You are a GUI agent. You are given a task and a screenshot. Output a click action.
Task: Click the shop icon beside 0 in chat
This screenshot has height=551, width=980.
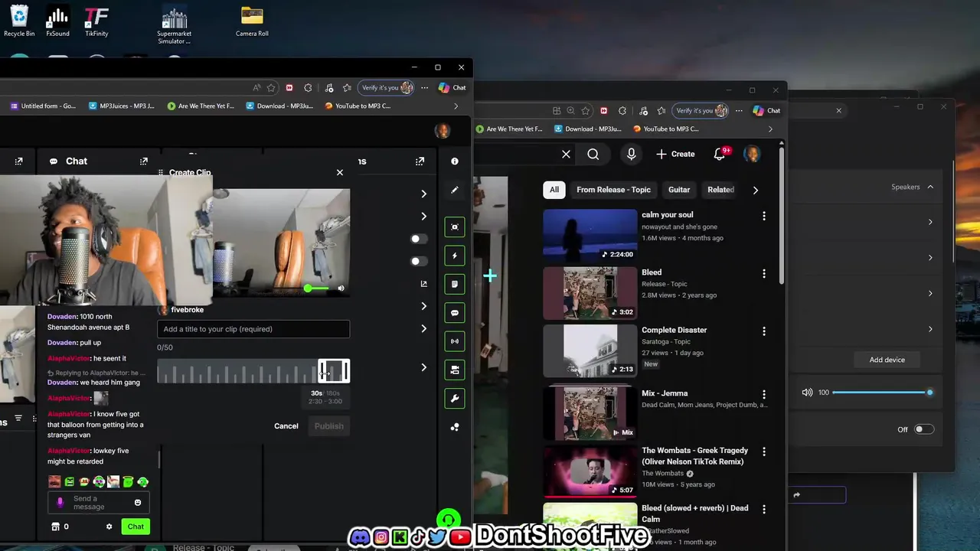point(55,527)
